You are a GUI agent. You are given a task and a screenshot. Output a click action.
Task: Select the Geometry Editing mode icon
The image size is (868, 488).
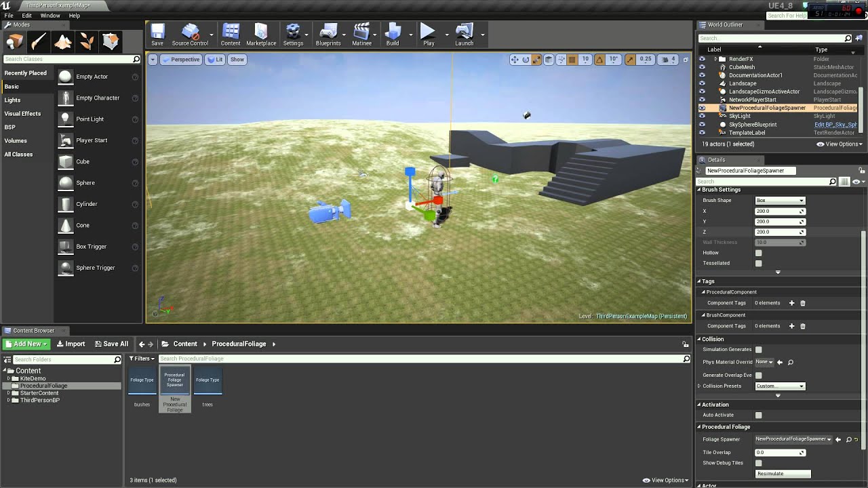pos(111,42)
